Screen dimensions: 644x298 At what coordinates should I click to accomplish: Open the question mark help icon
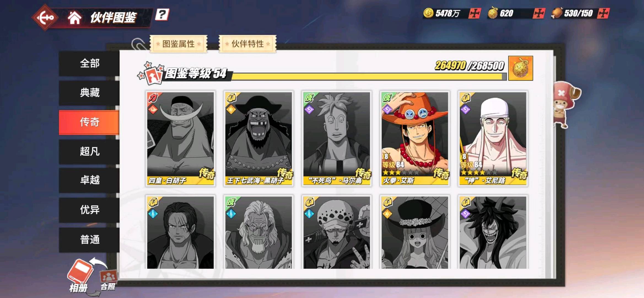tap(162, 15)
